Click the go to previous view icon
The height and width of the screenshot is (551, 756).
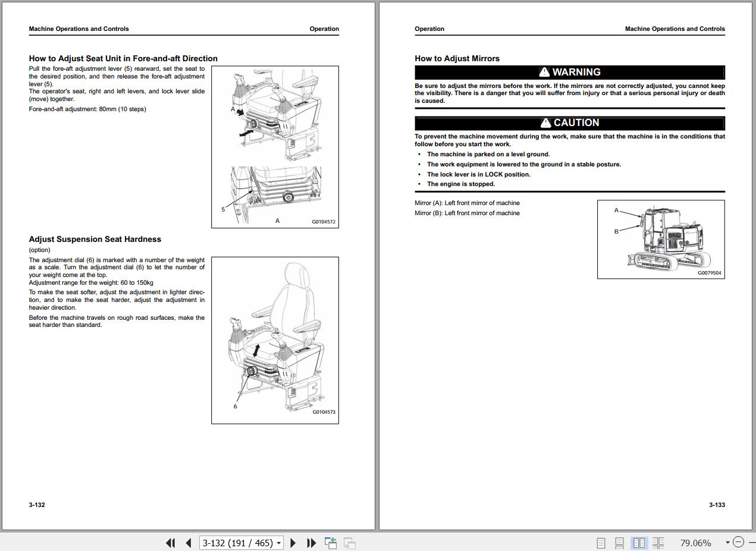coord(331,543)
